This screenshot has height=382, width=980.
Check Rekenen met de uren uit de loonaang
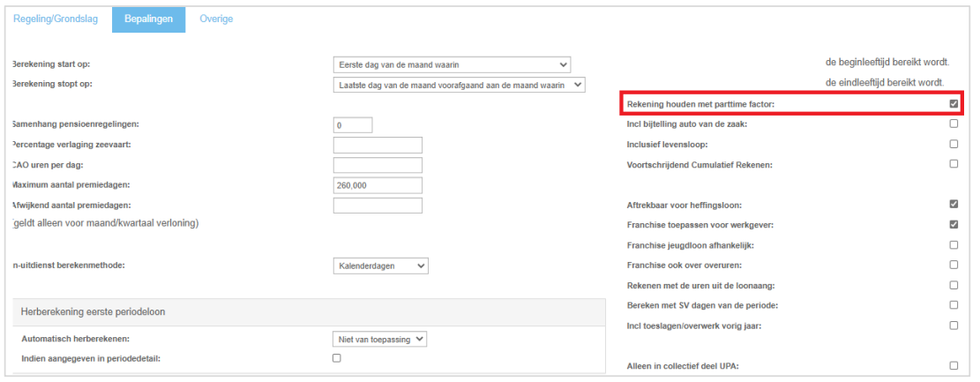point(954,284)
